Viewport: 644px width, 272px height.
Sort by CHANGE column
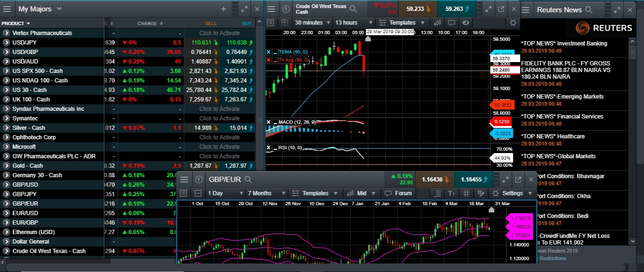pyautogui.click(x=150, y=23)
